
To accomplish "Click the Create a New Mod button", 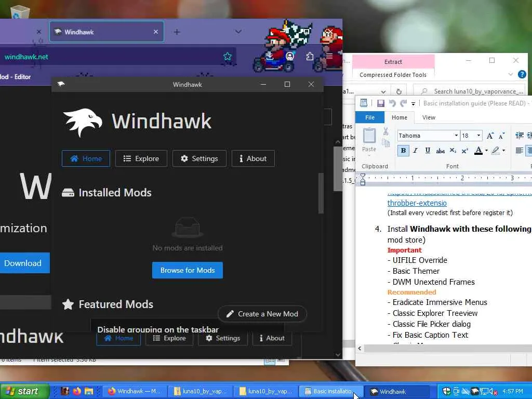I will tap(262, 314).
